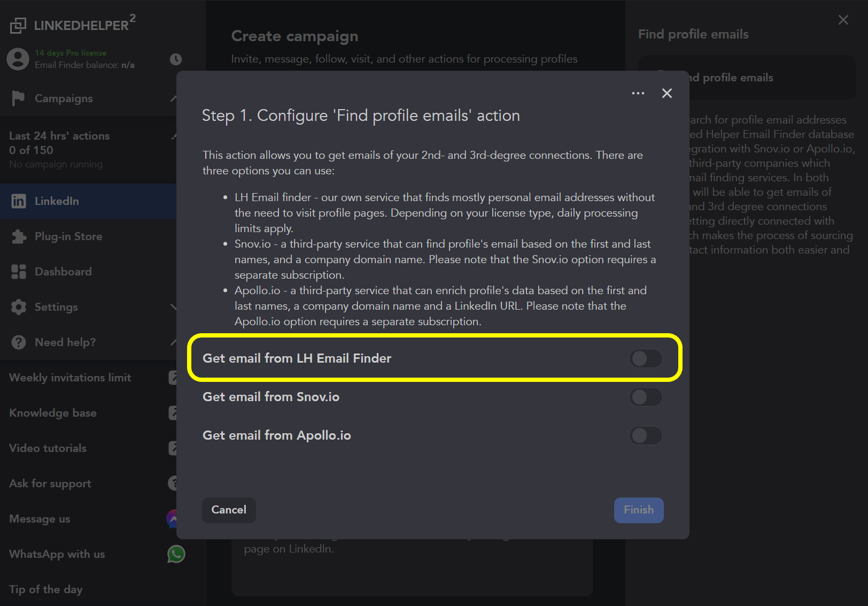The image size is (868, 606).
Task: Click the Get email from Apollo.io label
Action: tap(277, 435)
